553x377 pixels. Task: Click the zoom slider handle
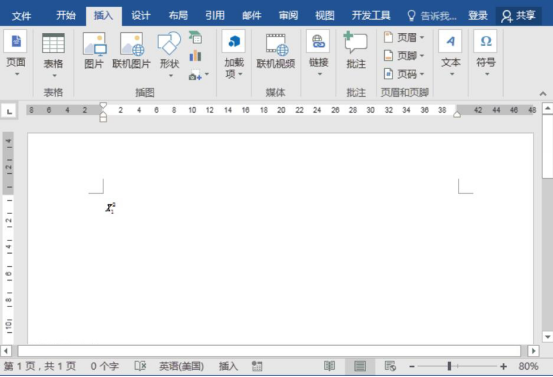(449, 366)
